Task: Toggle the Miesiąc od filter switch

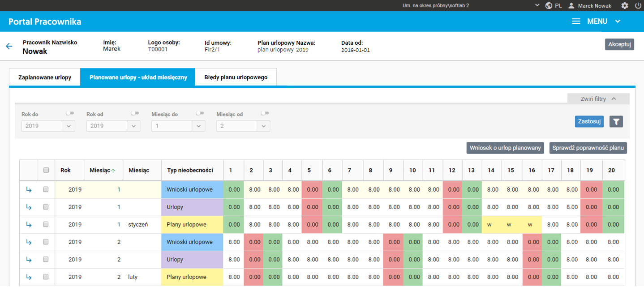Action: (x=265, y=113)
